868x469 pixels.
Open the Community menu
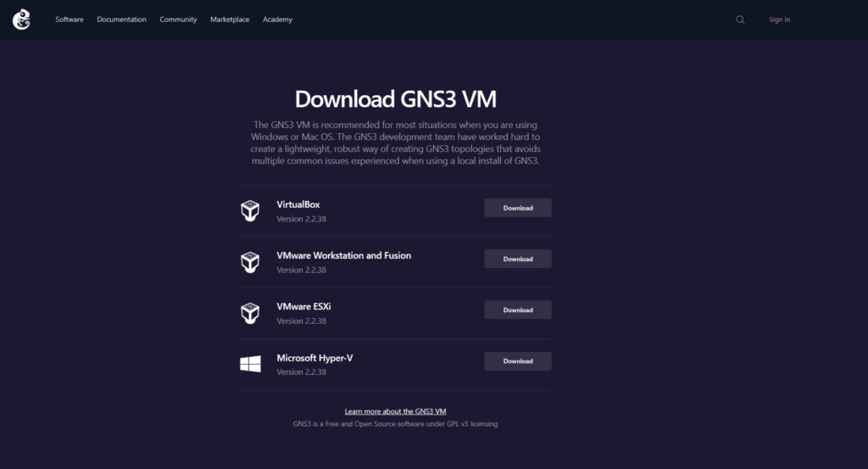pos(178,20)
